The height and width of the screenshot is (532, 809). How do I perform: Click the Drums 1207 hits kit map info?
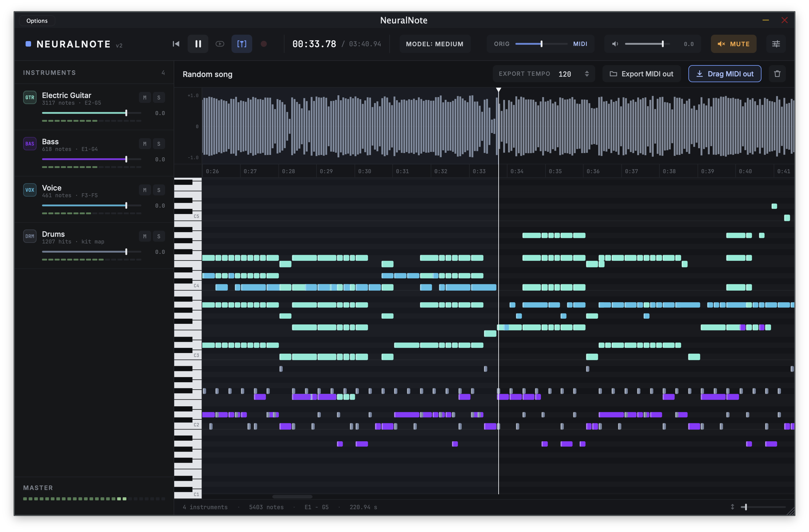click(x=73, y=242)
